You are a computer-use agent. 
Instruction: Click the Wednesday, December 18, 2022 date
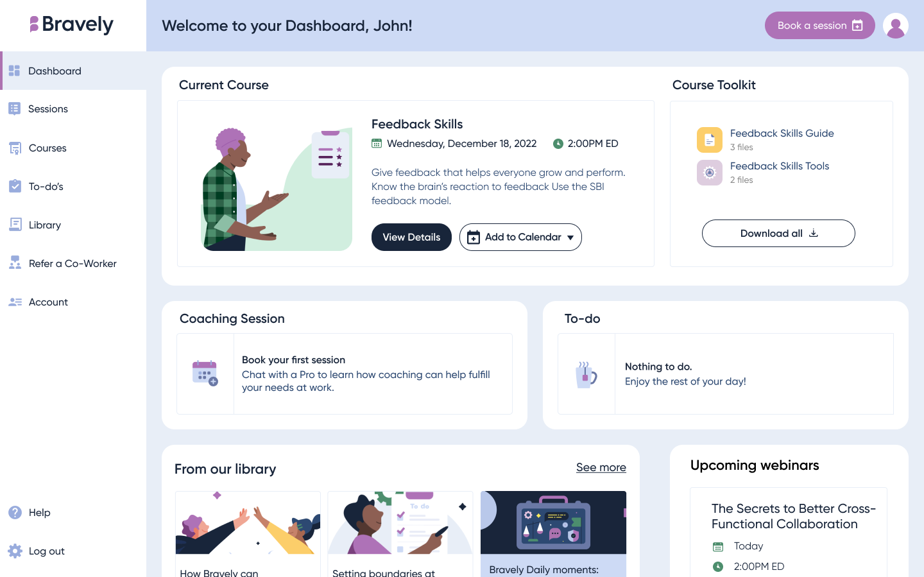462,144
